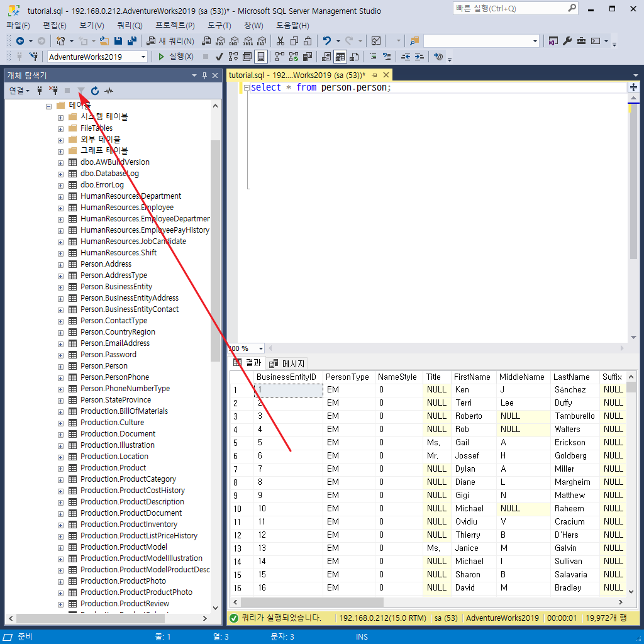Screen dimensions: 644x644
Task: Click the Object Explorer filter funnel icon
Action: 81,91
